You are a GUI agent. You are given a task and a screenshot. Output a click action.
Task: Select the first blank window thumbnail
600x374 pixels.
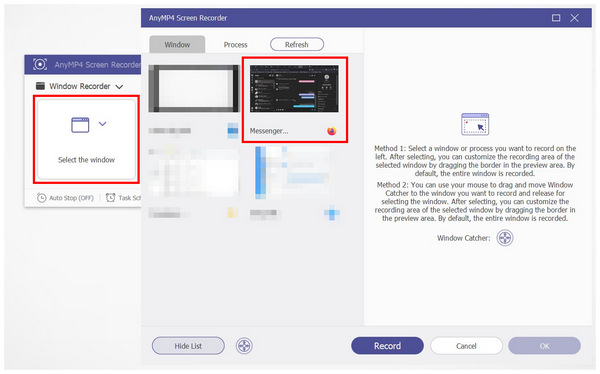click(194, 88)
